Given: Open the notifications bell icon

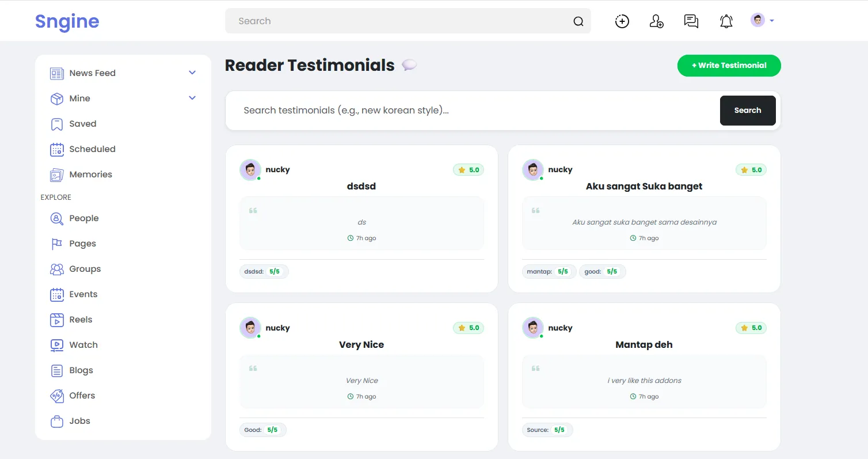Looking at the screenshot, I should (726, 21).
